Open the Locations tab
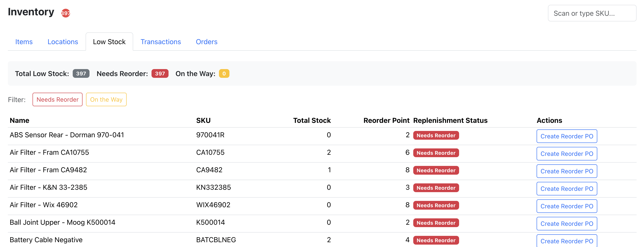Image resolution: width=644 pixels, height=247 pixels. tap(63, 42)
